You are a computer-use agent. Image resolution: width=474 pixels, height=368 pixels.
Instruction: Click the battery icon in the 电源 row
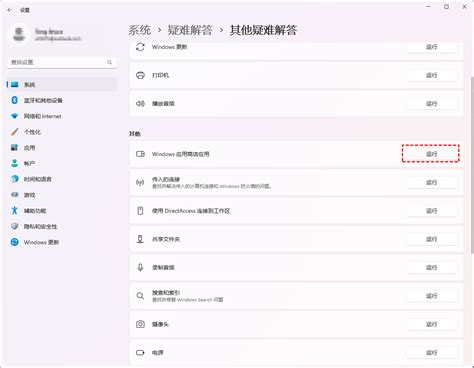[140, 352]
